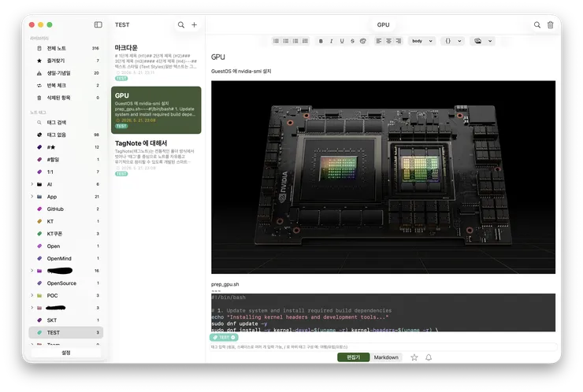The width and height of the screenshot is (583, 392).
Task: Select the Open tag
Action: coord(66,246)
